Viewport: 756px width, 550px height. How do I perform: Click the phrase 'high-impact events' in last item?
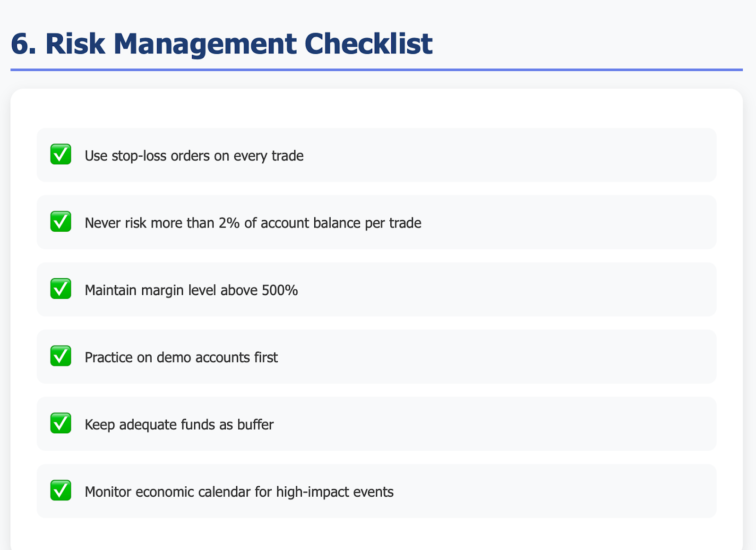335,492
